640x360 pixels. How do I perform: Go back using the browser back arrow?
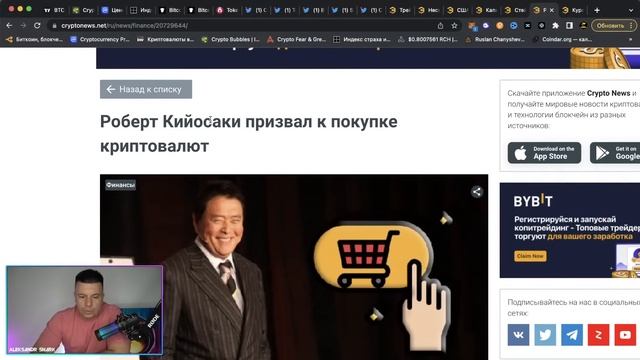coord(9,25)
